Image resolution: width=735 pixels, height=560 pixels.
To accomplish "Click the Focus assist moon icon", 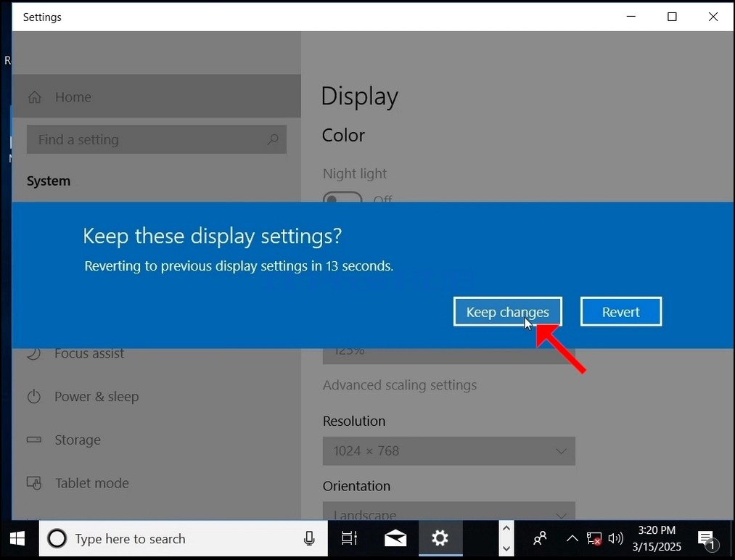I will (x=34, y=353).
